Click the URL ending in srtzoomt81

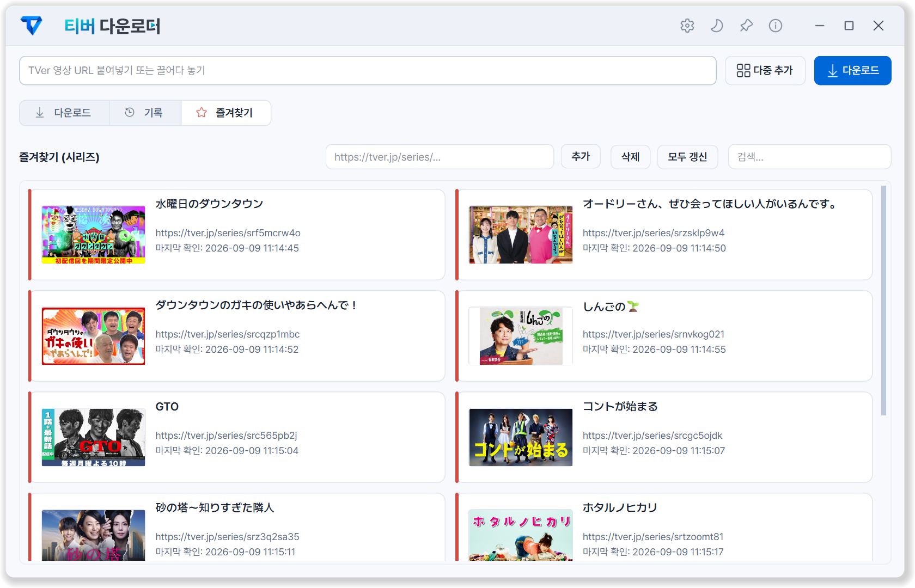coord(653,537)
